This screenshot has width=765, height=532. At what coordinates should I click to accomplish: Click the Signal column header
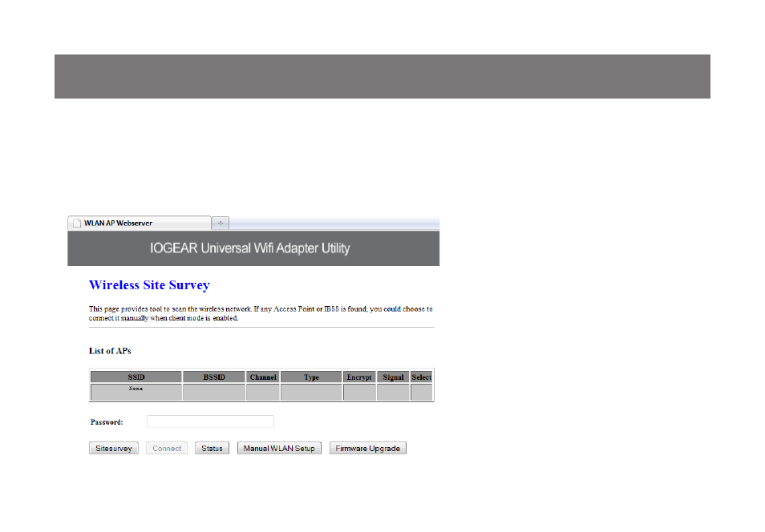coord(393,377)
